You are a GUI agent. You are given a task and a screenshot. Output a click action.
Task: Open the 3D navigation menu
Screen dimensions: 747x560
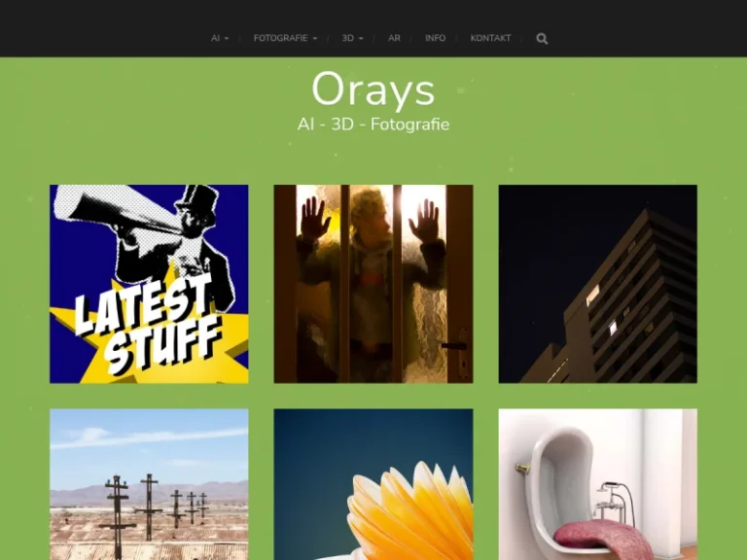[347, 39]
